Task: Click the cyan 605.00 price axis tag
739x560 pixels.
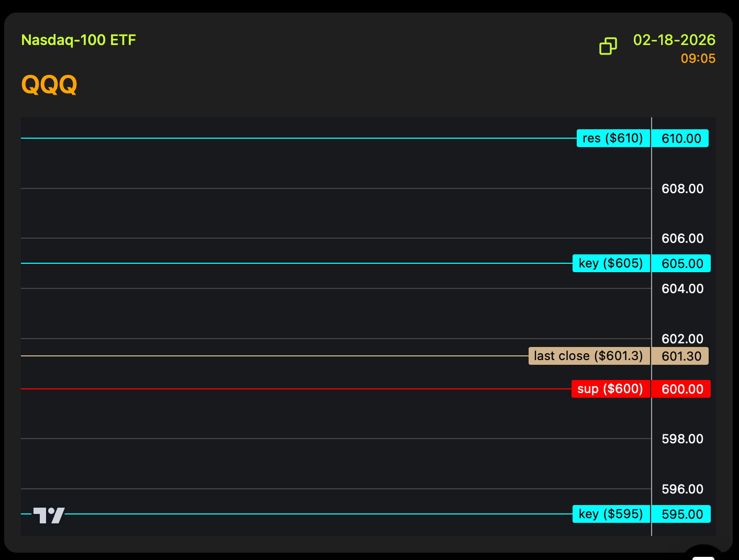Action: coord(682,264)
